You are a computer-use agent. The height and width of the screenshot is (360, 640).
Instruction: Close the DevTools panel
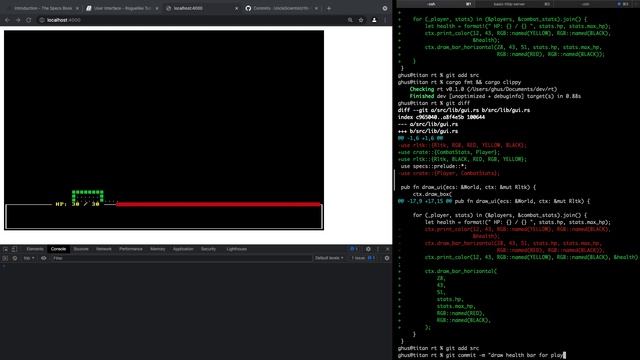[387, 249]
